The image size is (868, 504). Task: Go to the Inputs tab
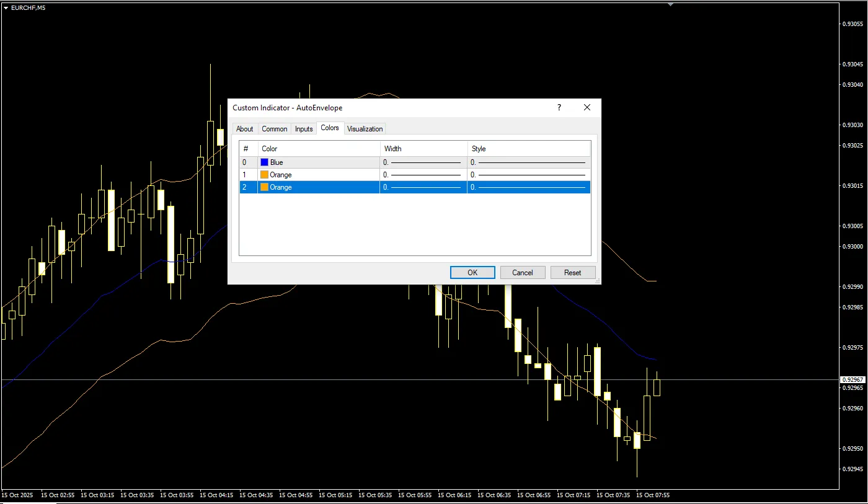304,129
